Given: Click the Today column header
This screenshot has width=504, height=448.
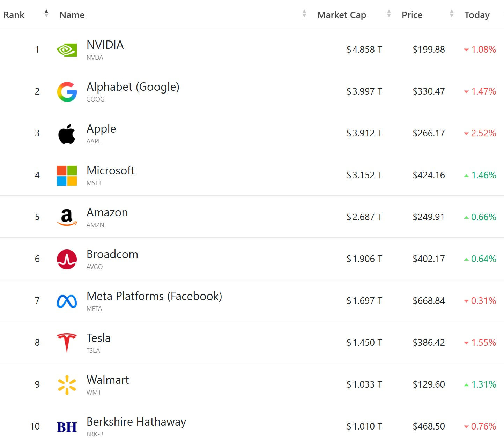Looking at the screenshot, I should (x=477, y=15).
